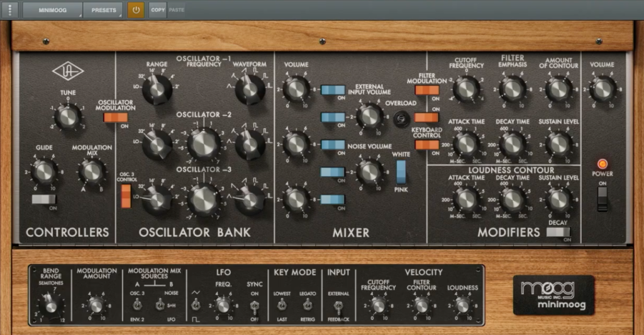This screenshot has width=644, height=335.
Task: Click the filter DECAY TIME knob
Action: click(513, 144)
